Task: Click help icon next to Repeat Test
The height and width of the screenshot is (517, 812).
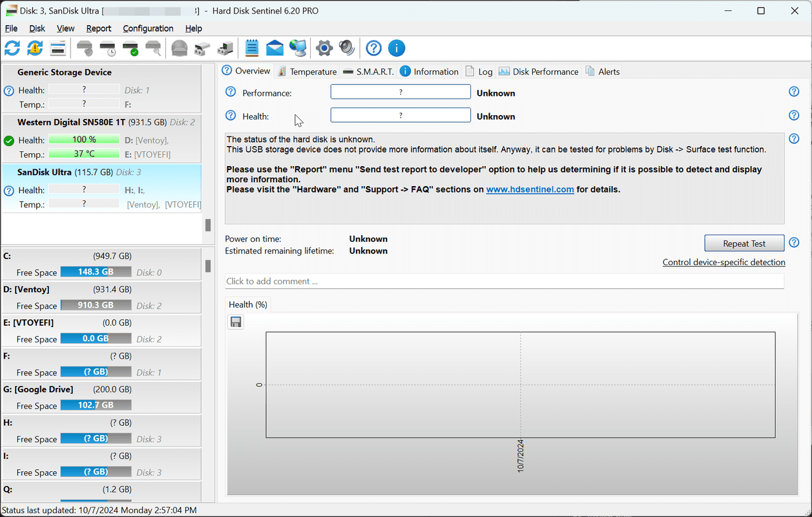Action: coord(794,242)
